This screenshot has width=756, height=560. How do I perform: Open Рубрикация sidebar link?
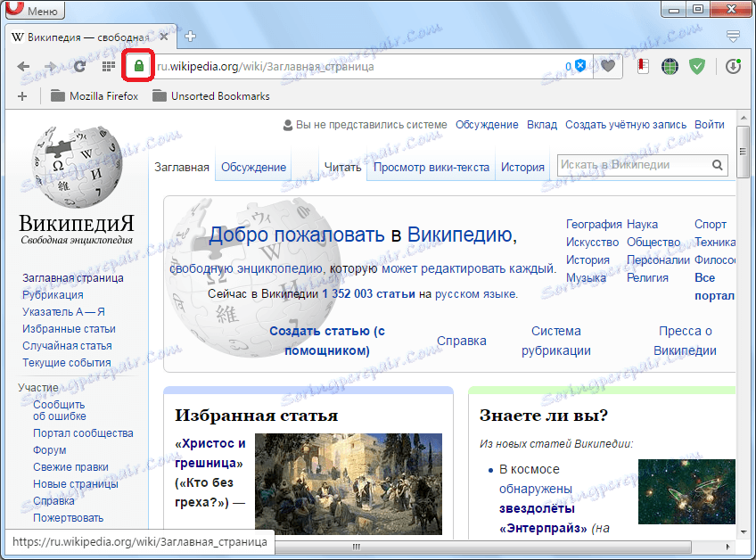point(53,294)
